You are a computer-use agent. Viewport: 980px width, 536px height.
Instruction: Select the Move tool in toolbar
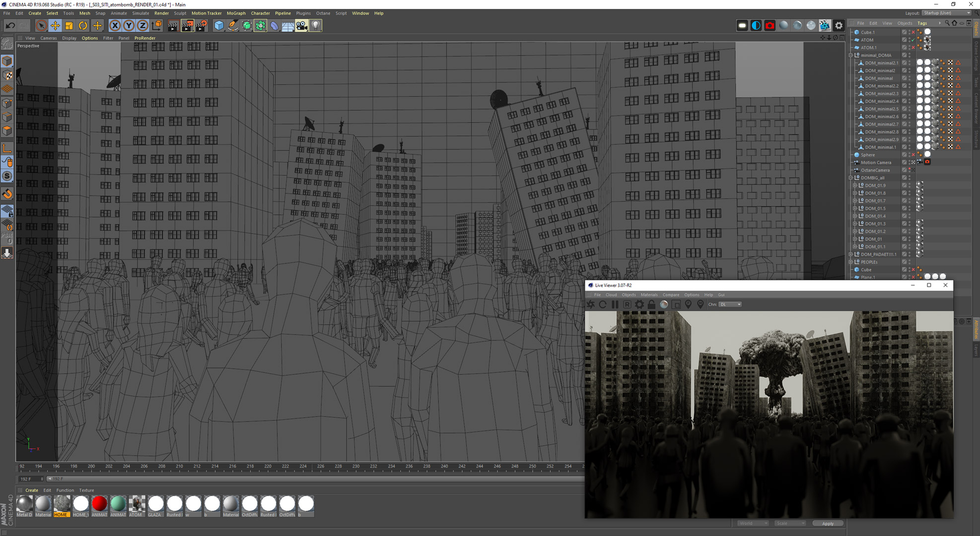coord(55,25)
